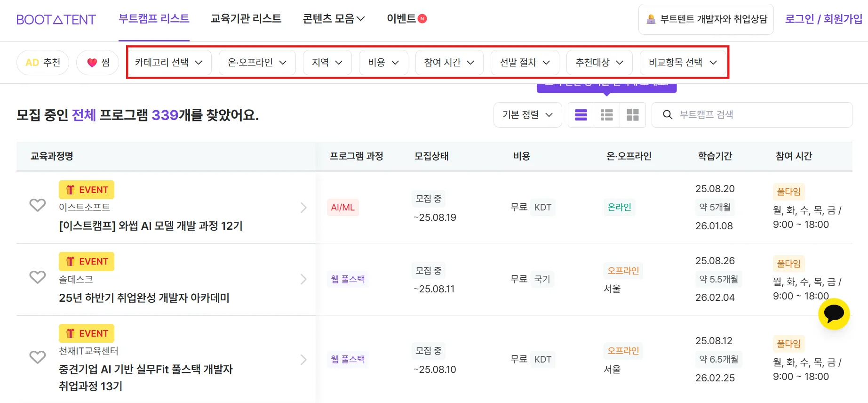Image resolution: width=868 pixels, height=403 pixels.
Task: Toggle the 찜 favorites filter
Action: point(98,63)
